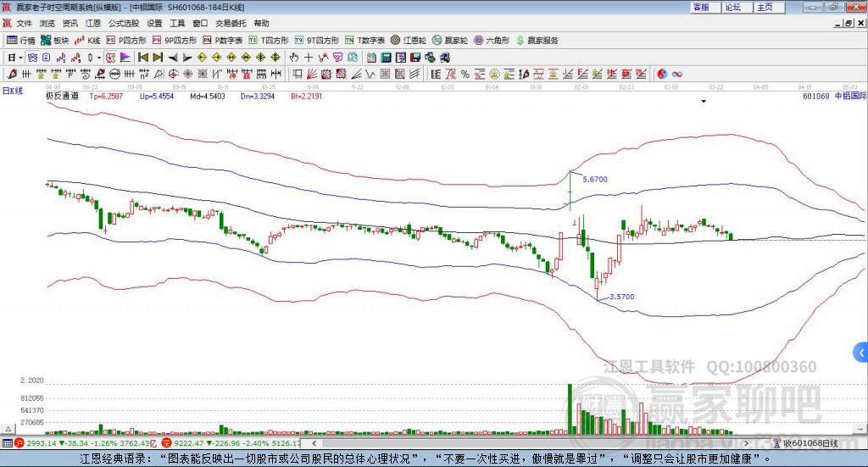
Task: Expand the candlestick style dropdown arrow
Action: 98,58
